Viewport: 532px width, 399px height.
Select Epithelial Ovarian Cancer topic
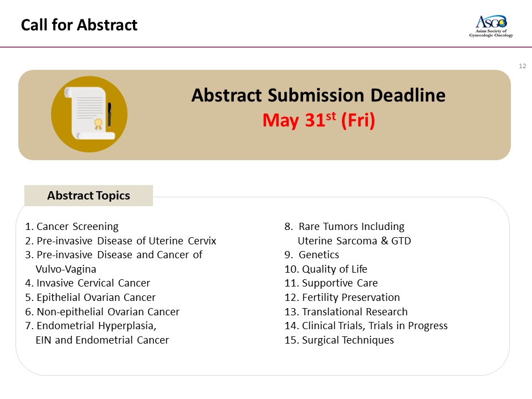(90, 297)
